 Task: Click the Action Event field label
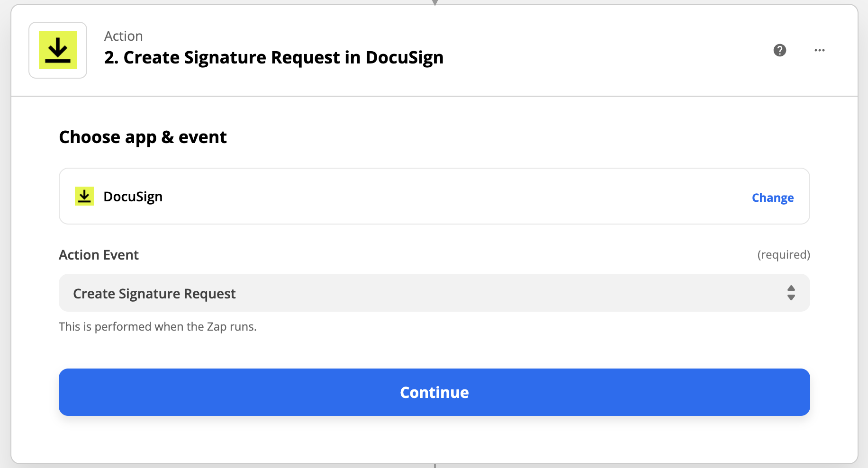[x=99, y=254]
